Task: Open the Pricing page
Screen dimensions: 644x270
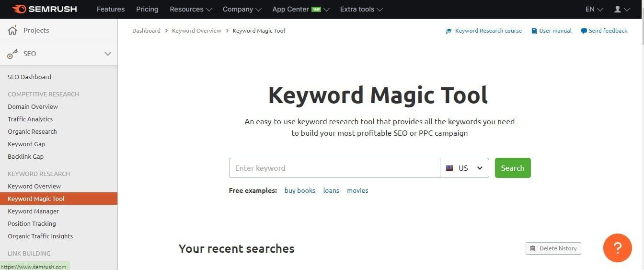Action: pos(147,9)
